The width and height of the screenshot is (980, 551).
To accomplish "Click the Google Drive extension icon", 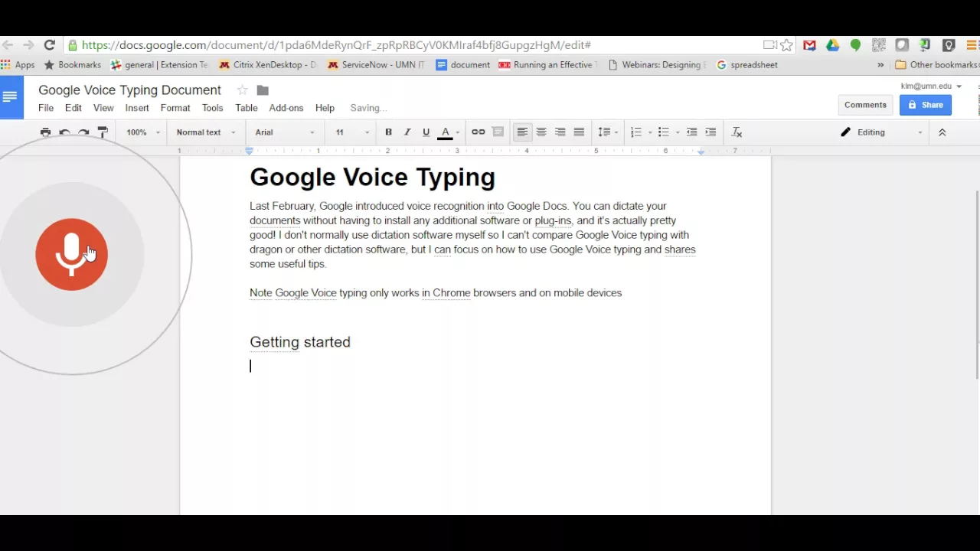I will [x=832, y=45].
